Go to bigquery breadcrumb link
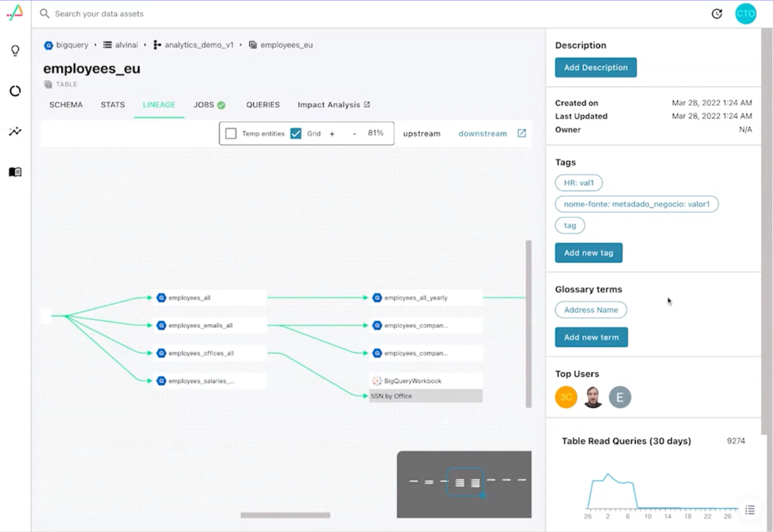The width and height of the screenshot is (773, 532). tap(72, 45)
